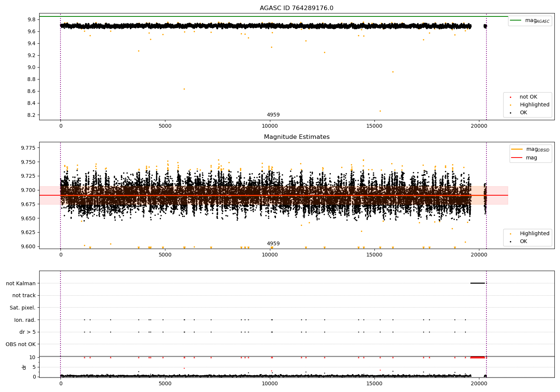Screen dimensions: 560x392
Task: Click the 8.6 tick on the top plot
Action: [32, 91]
